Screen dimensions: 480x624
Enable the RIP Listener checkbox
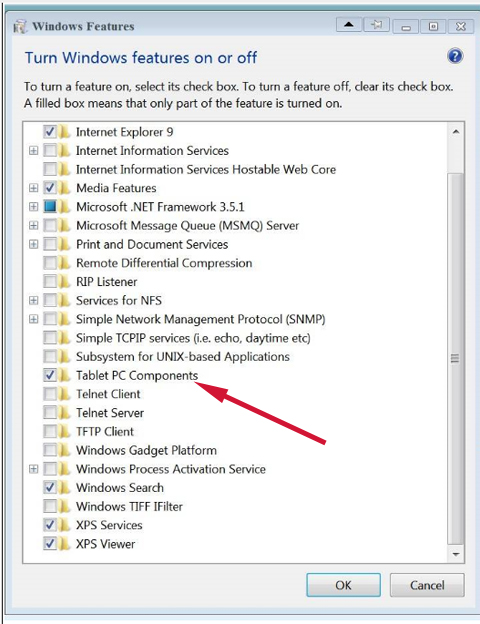coord(50,281)
